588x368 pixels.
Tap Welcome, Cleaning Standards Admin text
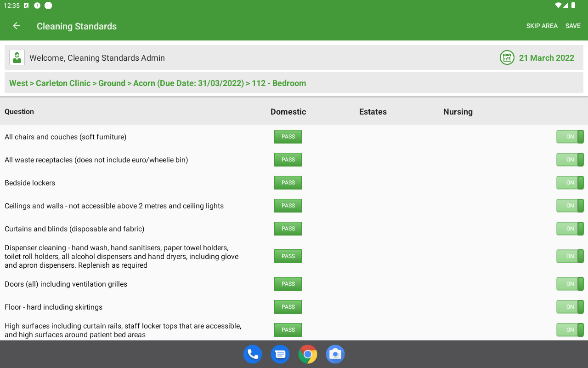click(x=97, y=58)
